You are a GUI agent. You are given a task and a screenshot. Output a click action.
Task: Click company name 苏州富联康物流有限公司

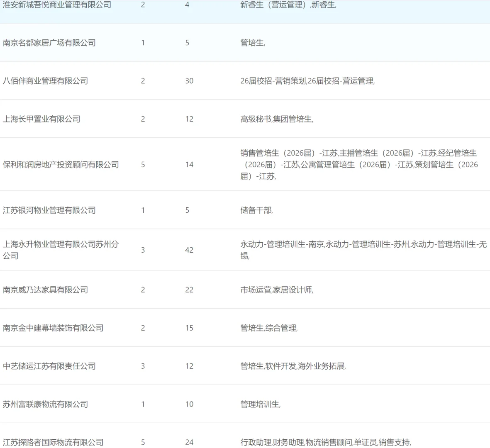(x=45, y=404)
